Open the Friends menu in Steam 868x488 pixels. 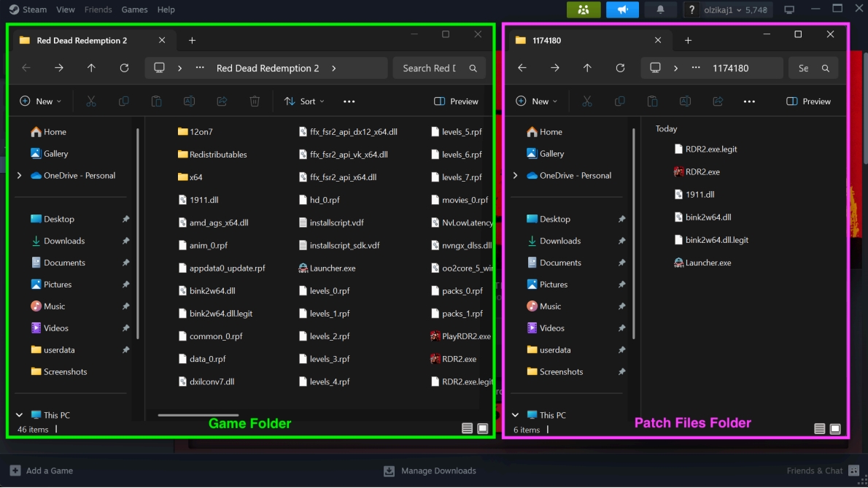(98, 9)
